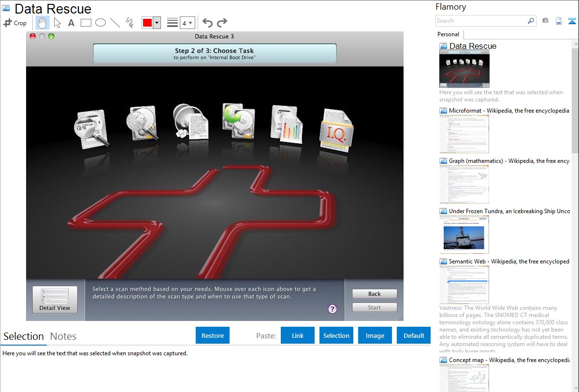Click the line style icon
Screen dimensions: 579x392
click(x=173, y=23)
